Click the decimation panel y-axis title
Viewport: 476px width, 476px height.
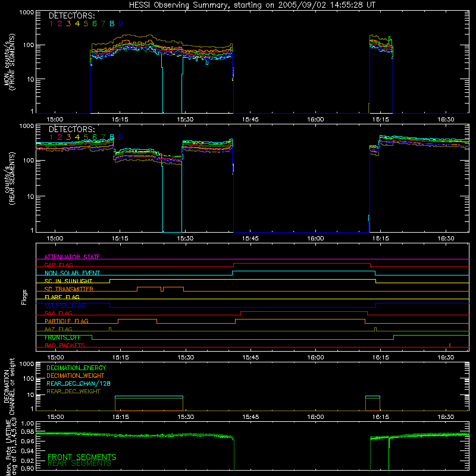click(x=9, y=387)
